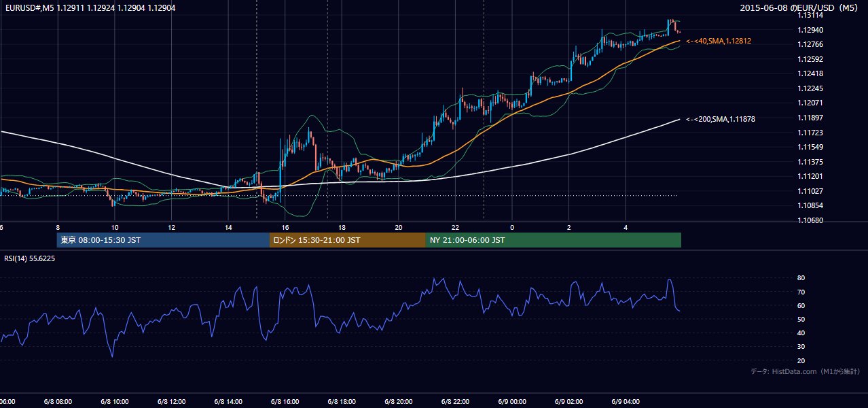868x408 pixels.
Task: Select the NY session bar 21:00-06:00 JST
Action: pos(554,240)
